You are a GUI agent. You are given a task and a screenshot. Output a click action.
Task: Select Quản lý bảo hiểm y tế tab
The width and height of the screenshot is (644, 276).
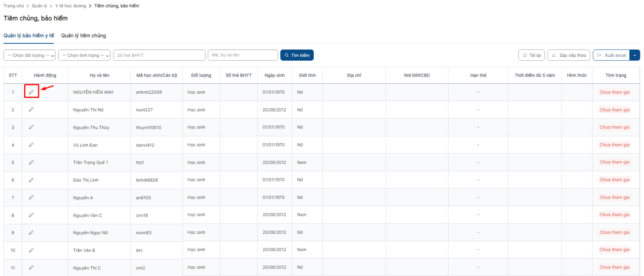29,36
